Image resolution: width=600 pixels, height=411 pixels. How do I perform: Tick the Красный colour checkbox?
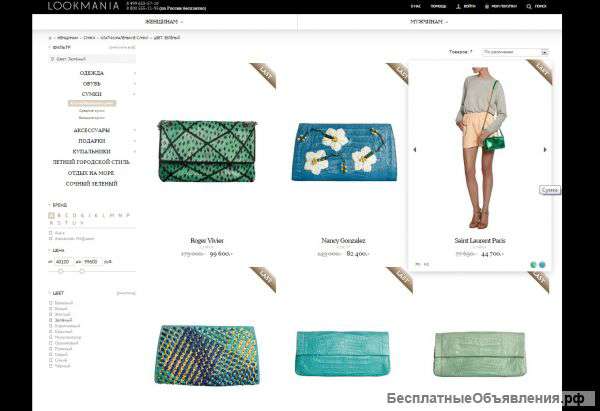tap(51, 331)
